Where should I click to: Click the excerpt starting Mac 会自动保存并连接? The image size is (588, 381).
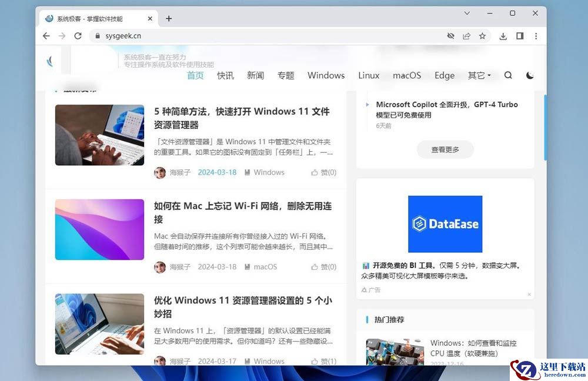243,242
